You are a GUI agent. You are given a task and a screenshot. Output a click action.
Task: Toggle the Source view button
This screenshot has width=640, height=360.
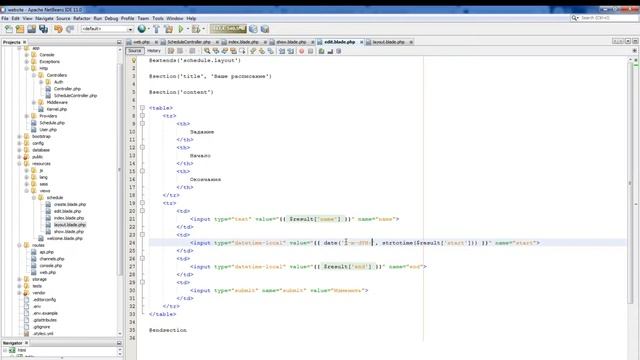(134, 51)
